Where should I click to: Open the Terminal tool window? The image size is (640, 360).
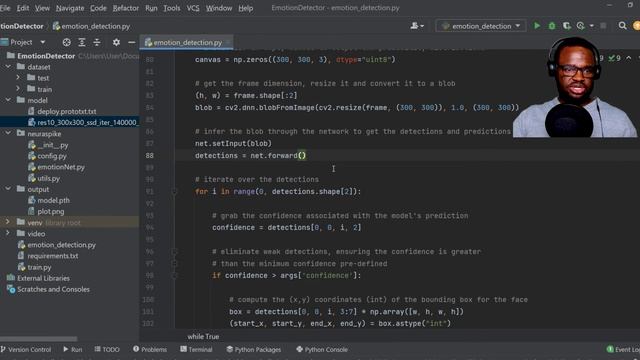[196, 349]
